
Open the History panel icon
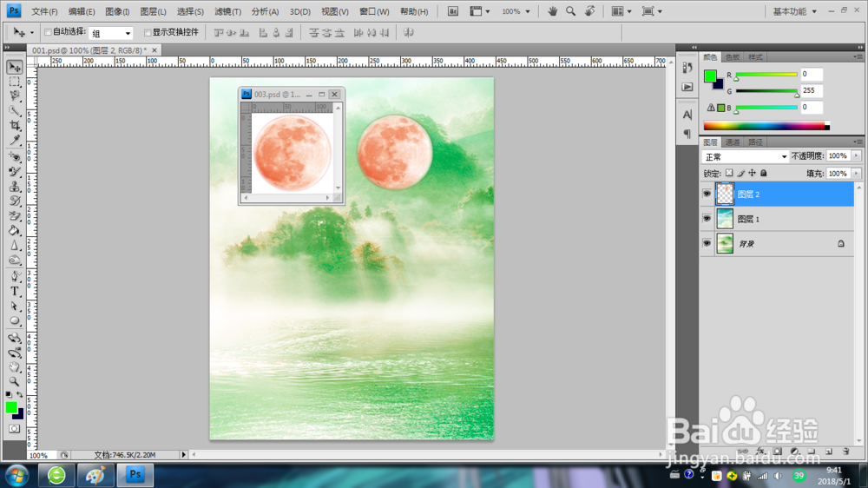coord(687,68)
